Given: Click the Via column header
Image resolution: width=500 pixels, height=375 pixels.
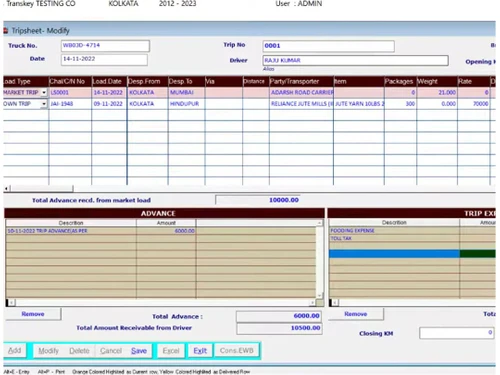Looking at the screenshot, I should click(224, 82).
